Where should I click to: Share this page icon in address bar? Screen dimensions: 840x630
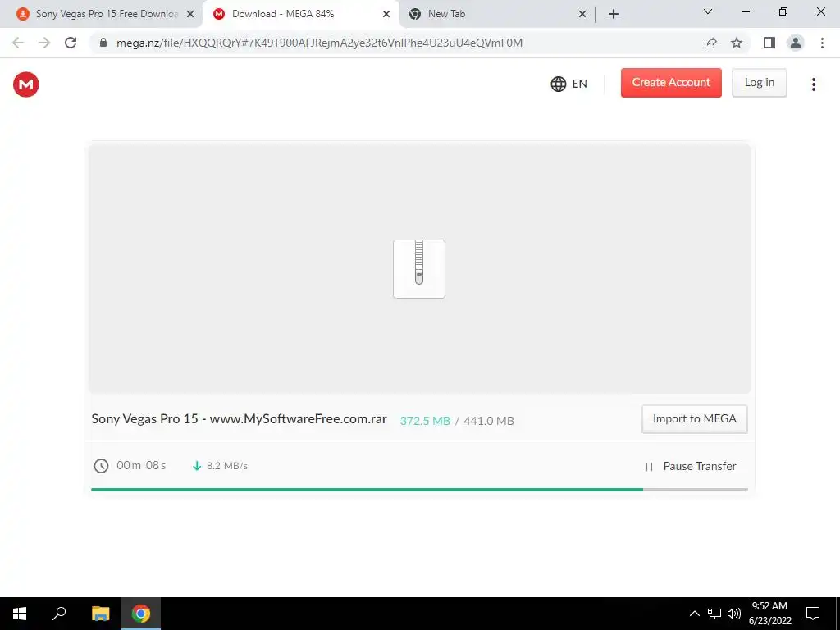[x=710, y=43]
